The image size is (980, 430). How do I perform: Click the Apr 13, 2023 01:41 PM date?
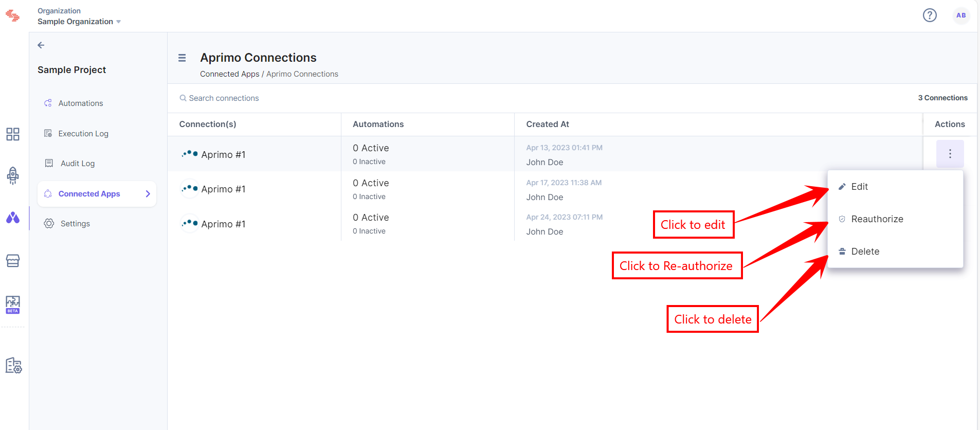click(x=564, y=148)
